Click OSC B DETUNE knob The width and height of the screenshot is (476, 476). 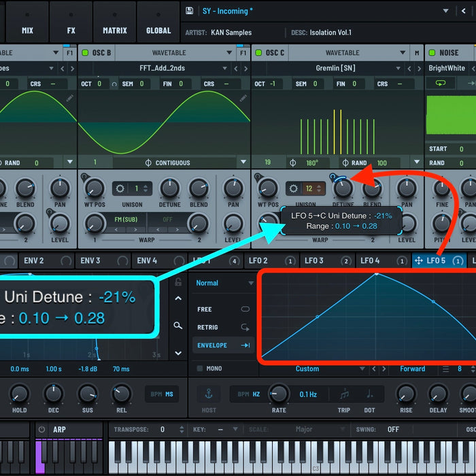170,188
